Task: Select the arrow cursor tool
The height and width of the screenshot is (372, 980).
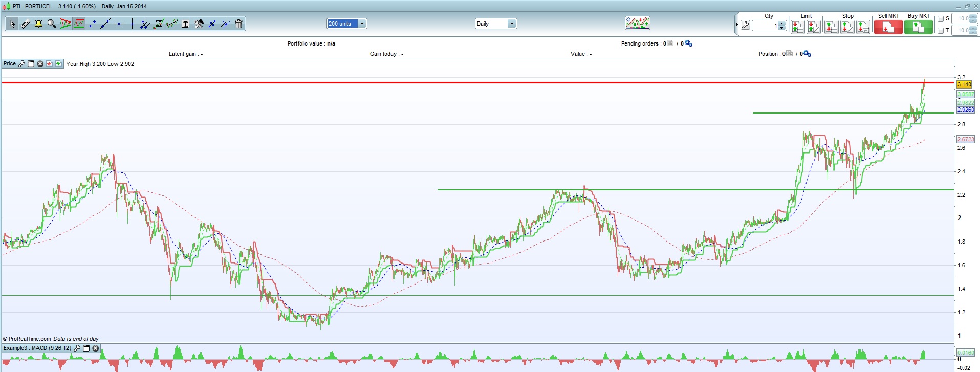Action: coord(12,24)
